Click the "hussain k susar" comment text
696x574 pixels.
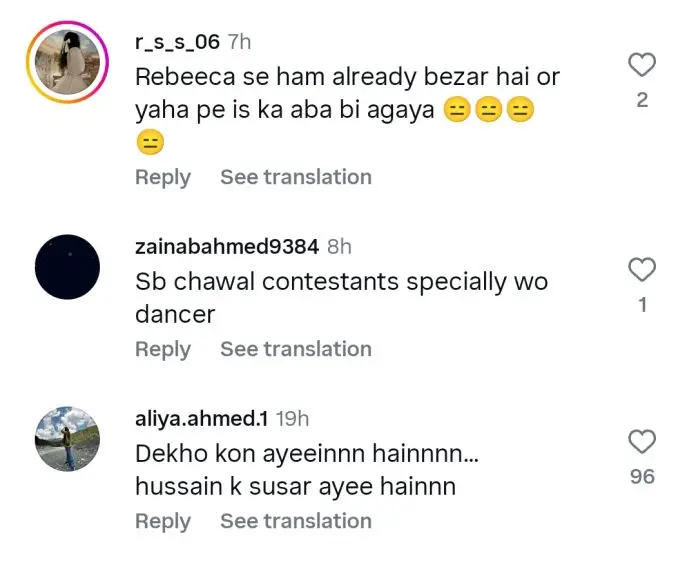tap(295, 486)
